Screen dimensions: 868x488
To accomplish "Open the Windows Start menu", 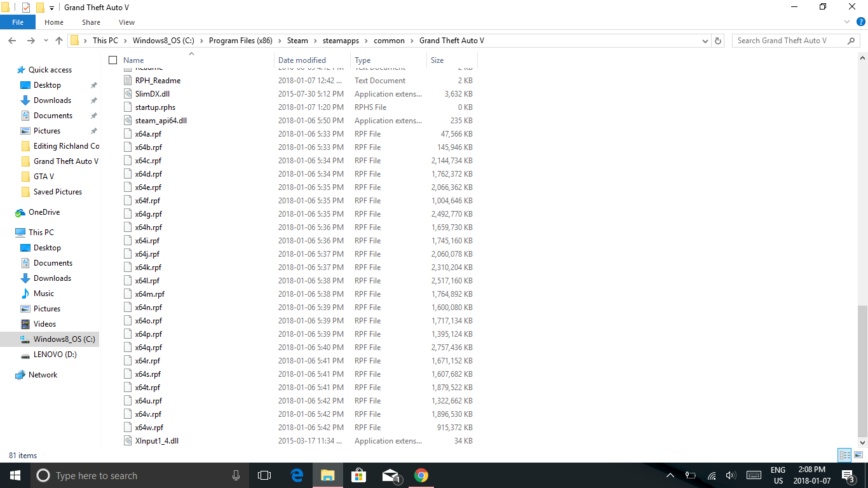I will 15,475.
